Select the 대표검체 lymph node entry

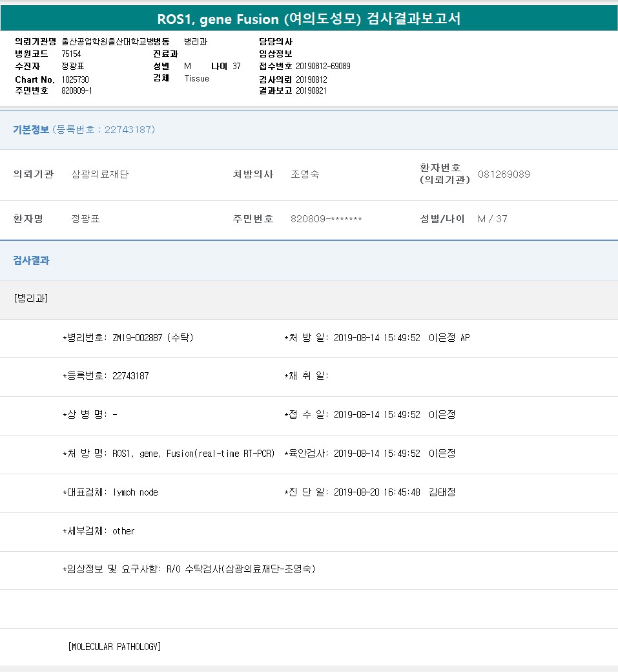point(135,492)
